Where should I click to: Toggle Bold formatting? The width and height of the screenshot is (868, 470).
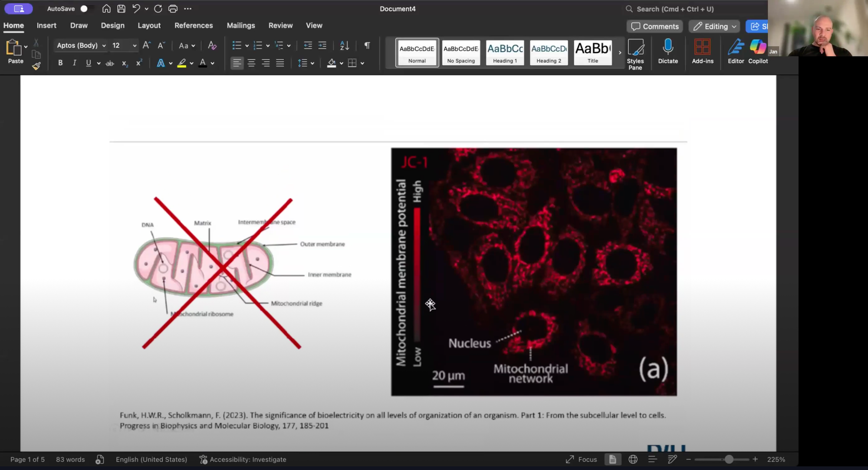pyautogui.click(x=60, y=63)
